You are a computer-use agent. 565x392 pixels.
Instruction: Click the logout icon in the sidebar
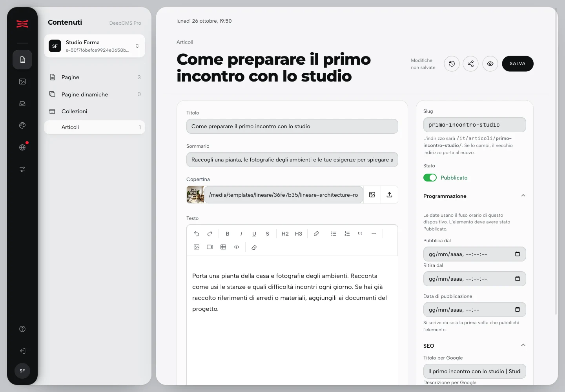22,351
